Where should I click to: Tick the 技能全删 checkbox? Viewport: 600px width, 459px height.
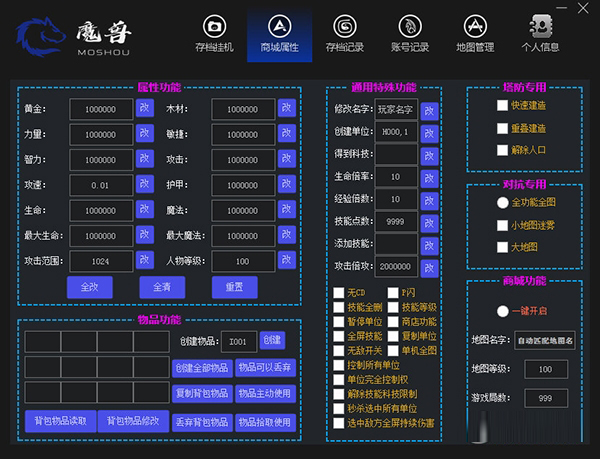coord(339,308)
